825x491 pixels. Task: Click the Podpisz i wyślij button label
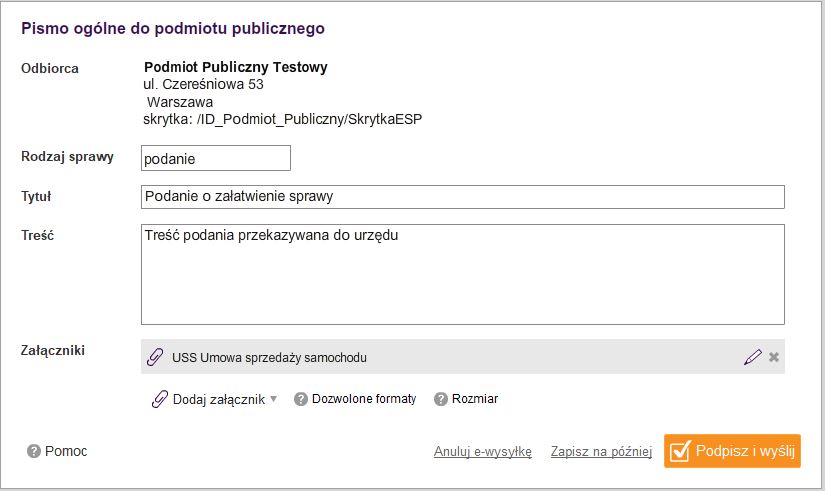(745, 451)
